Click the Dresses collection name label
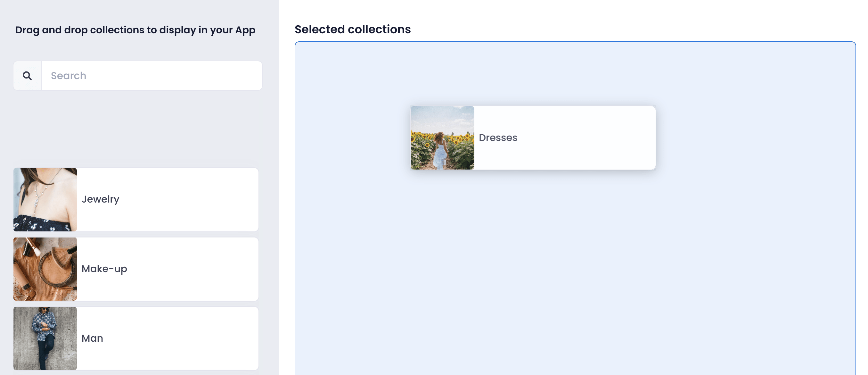The image size is (868, 375). coord(498,137)
